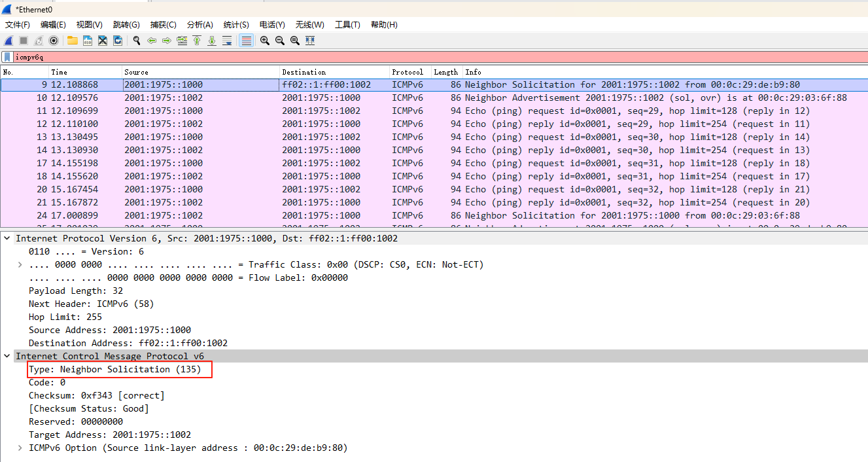The image size is (868, 462).
Task: Select Next Header: ICMPv6 (58) line
Action: click(x=92, y=304)
